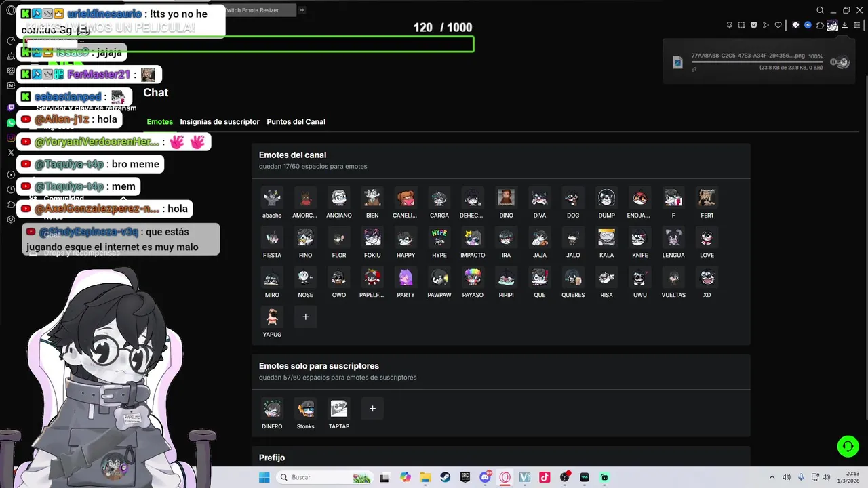Select the IMPACTO emote
The image size is (868, 488).
473,238
